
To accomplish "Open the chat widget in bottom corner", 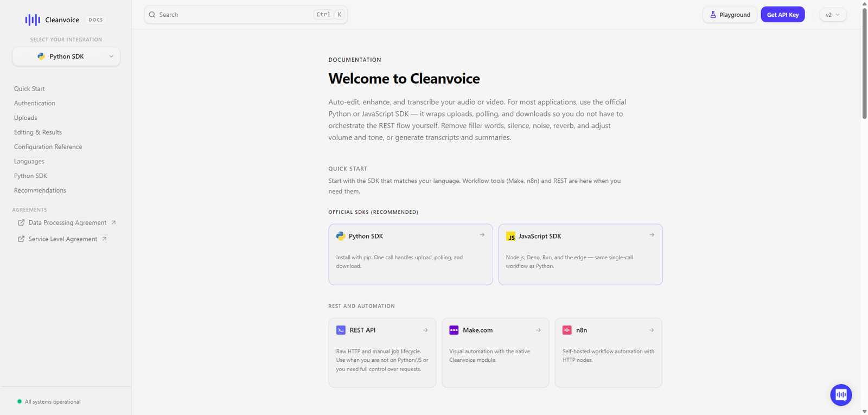I will (x=841, y=394).
